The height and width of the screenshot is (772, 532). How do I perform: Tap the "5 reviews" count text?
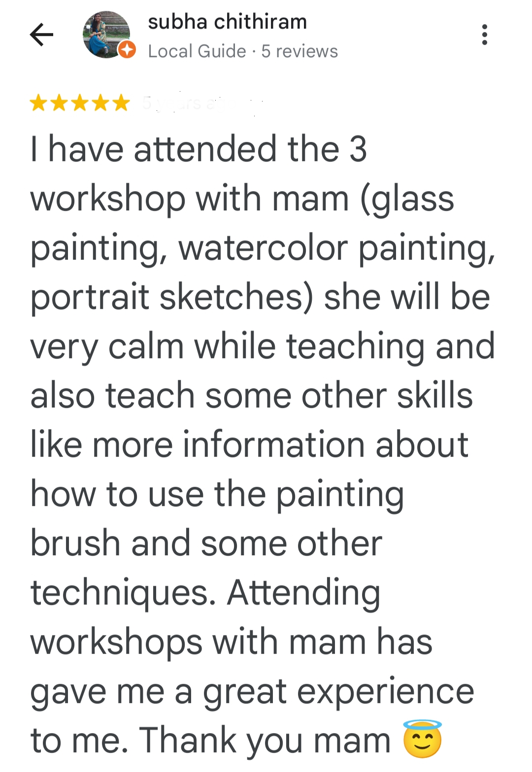coord(299,51)
